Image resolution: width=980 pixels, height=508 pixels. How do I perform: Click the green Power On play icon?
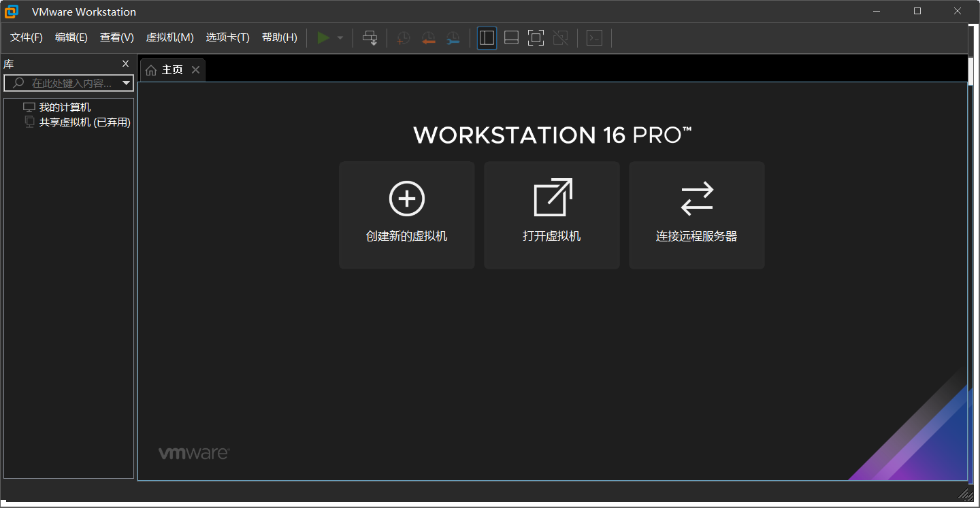tap(323, 38)
